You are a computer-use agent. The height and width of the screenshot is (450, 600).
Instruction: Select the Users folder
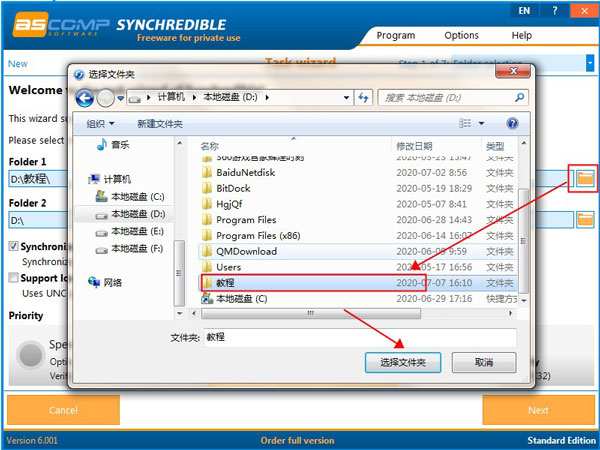click(358, 267)
